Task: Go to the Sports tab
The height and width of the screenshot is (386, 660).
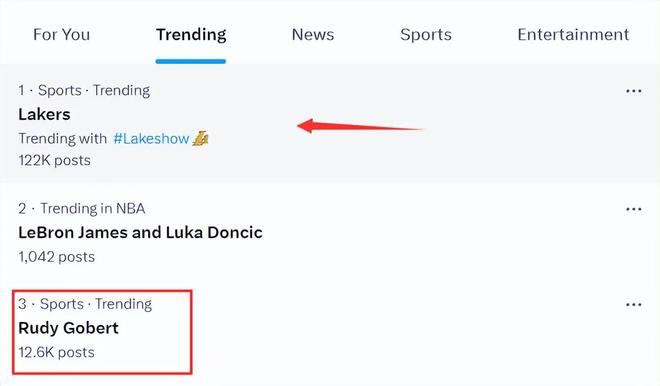Action: pos(426,35)
